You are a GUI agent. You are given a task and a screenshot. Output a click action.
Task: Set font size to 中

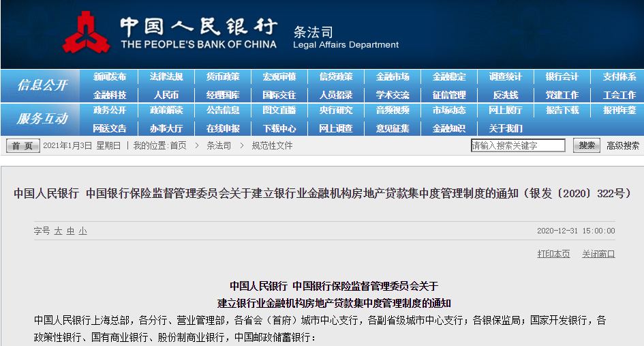[71, 231]
